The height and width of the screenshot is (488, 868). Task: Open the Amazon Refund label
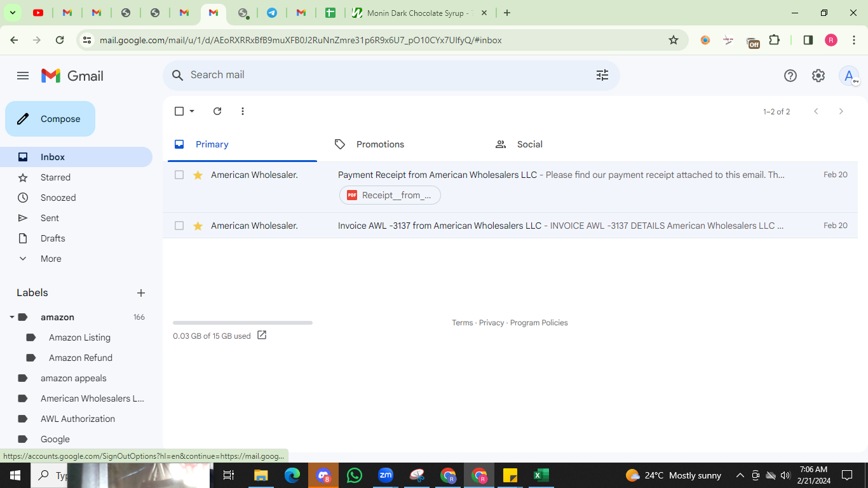coord(81,358)
